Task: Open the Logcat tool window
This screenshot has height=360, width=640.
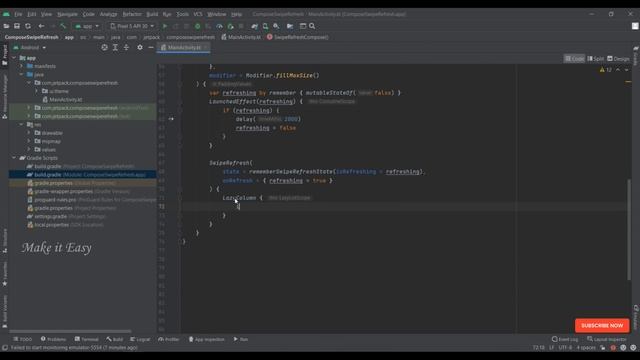Action: pyautogui.click(x=140, y=340)
